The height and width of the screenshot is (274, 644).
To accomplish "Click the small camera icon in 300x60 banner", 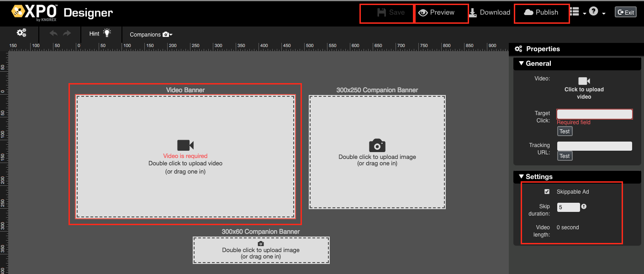I will (x=261, y=244).
